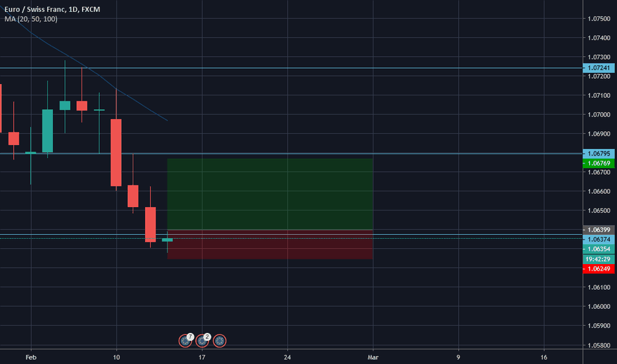Select the MA (20, 50, 100) indicator label
617x364 pixels.
pos(30,19)
